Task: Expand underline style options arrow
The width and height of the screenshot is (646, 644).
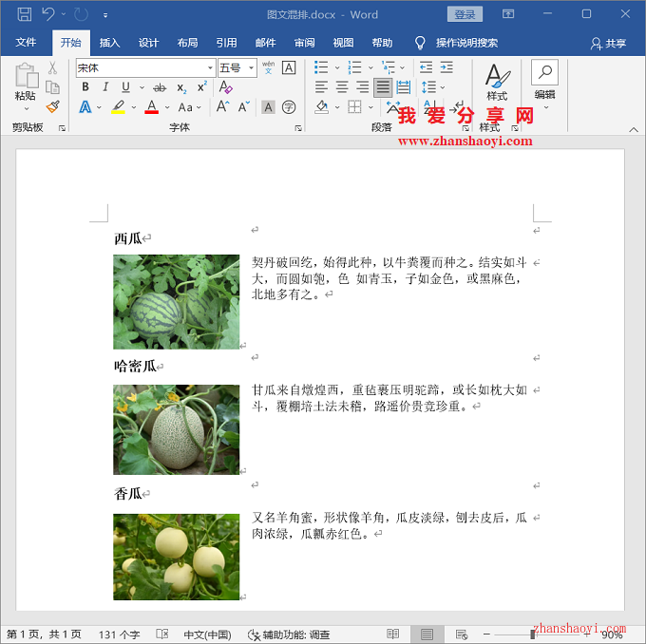Action: click(x=142, y=87)
